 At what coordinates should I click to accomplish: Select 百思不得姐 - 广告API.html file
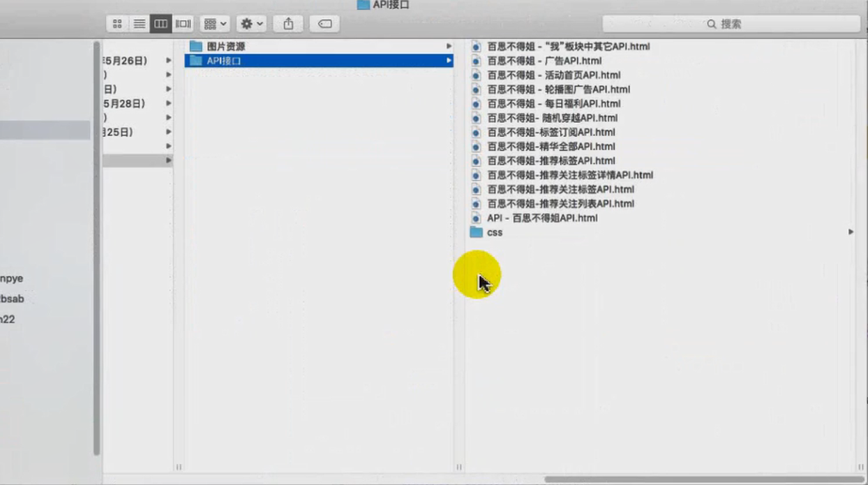[x=544, y=61]
